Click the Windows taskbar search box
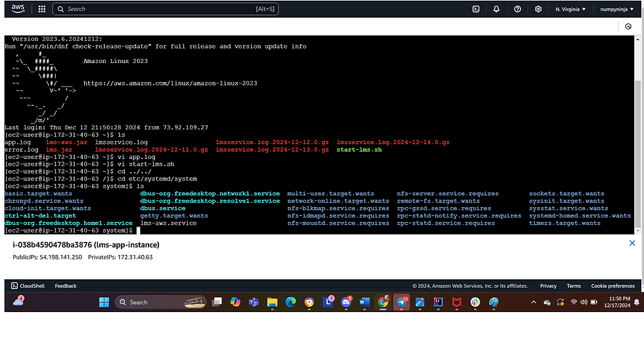The image size is (644, 362). tap(160, 302)
